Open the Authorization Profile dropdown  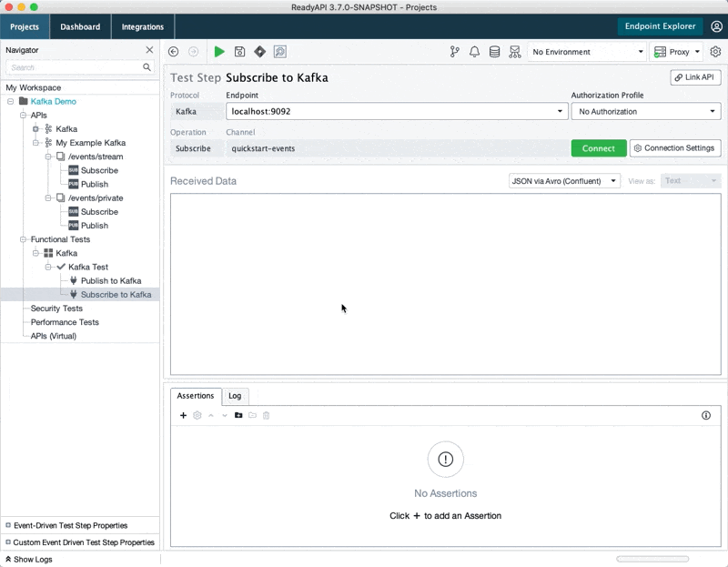pos(646,111)
